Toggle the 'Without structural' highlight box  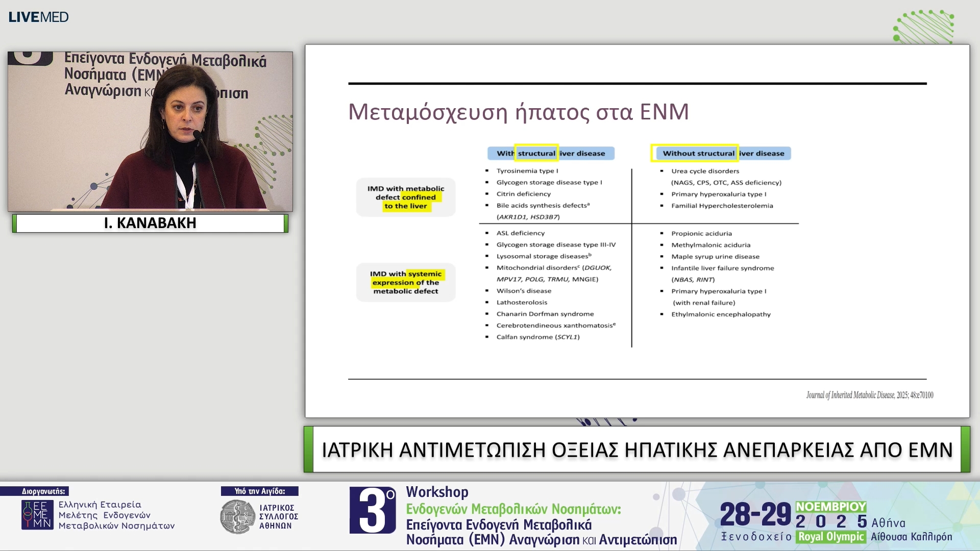[694, 153]
